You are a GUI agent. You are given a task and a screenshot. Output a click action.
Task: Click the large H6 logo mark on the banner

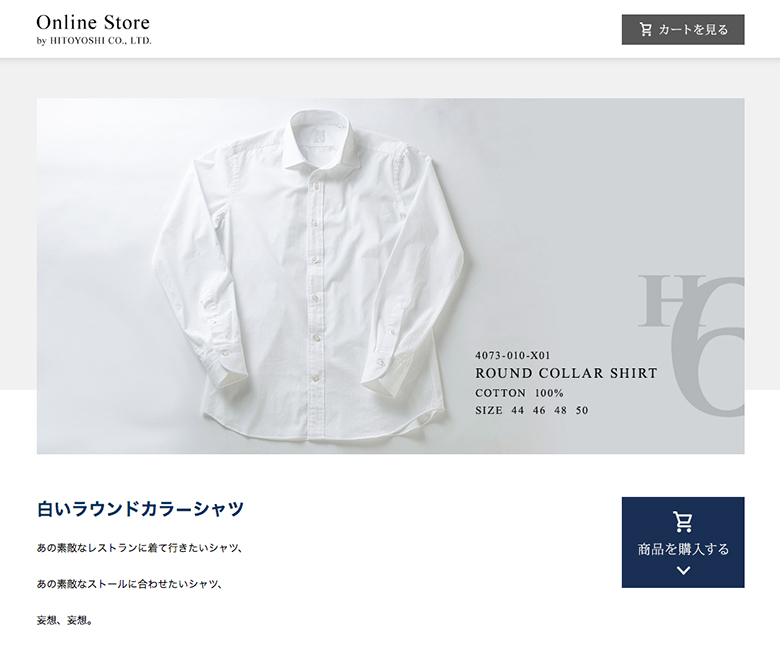coord(691,344)
